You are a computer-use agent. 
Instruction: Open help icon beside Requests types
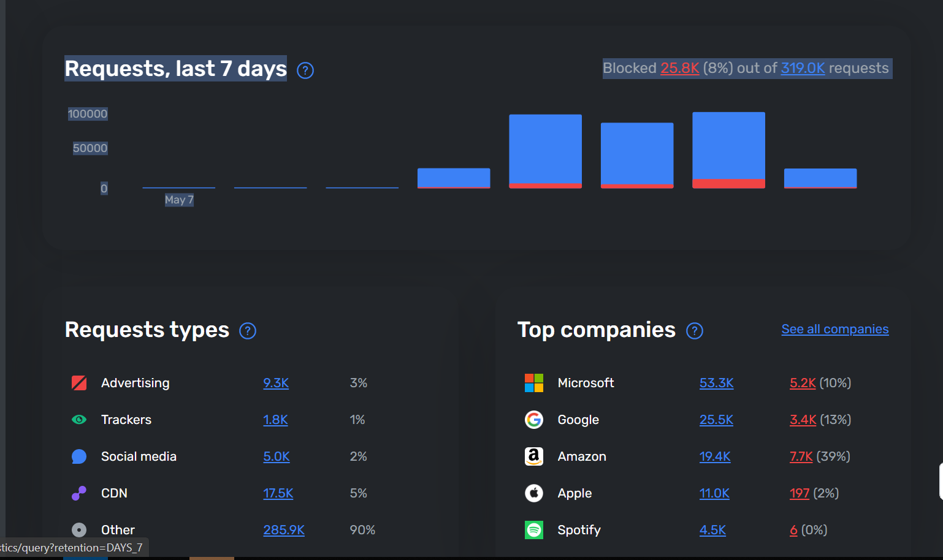tap(248, 331)
